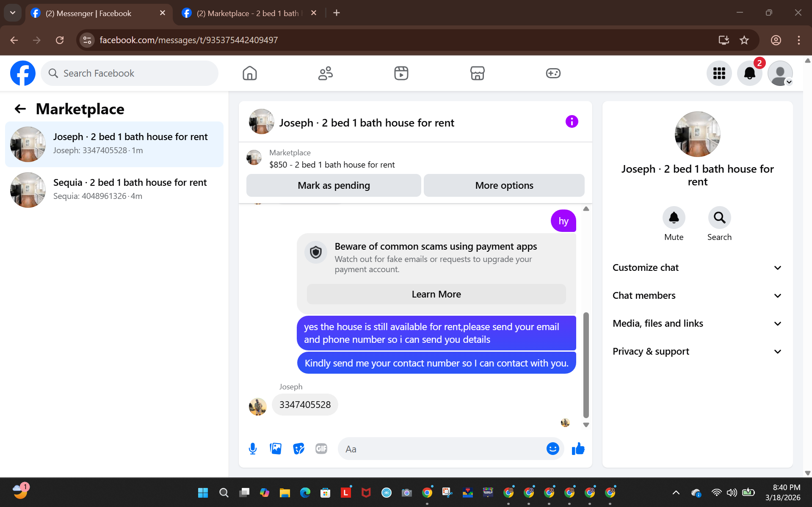Viewport: 812px width, 507px height.
Task: Send a thumbs-up like
Action: (578, 449)
